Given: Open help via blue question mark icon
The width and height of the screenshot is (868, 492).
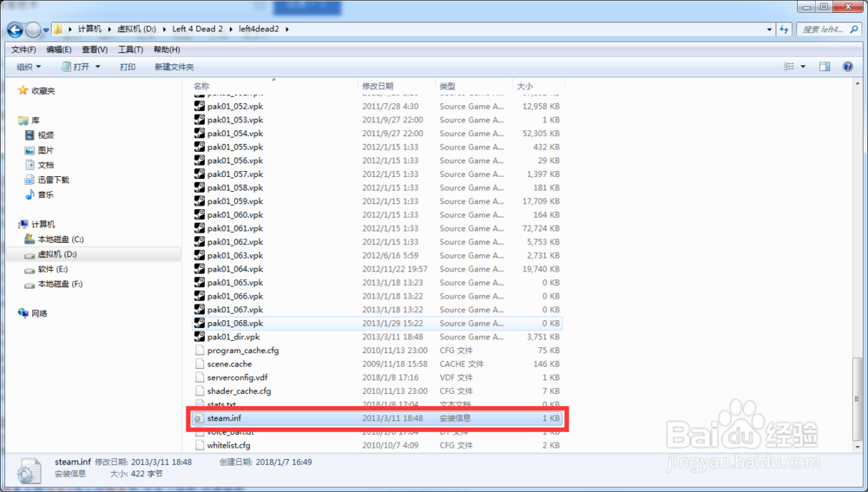Looking at the screenshot, I should [847, 67].
